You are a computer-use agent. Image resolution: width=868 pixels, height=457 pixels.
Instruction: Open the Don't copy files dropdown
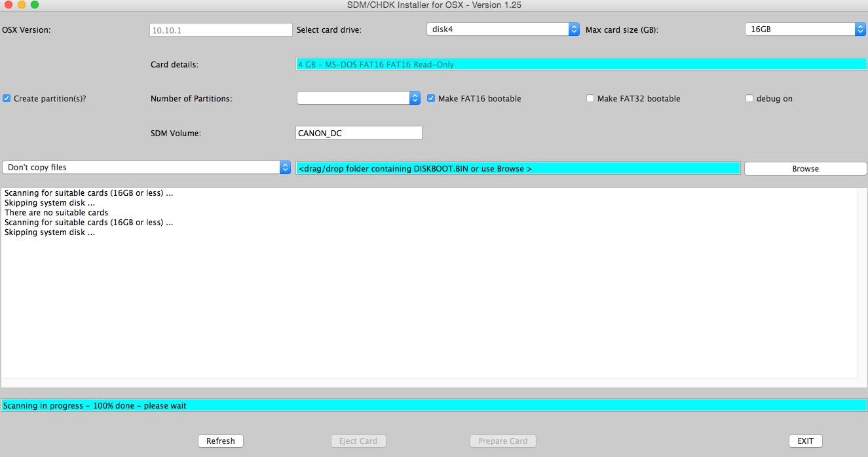click(147, 168)
